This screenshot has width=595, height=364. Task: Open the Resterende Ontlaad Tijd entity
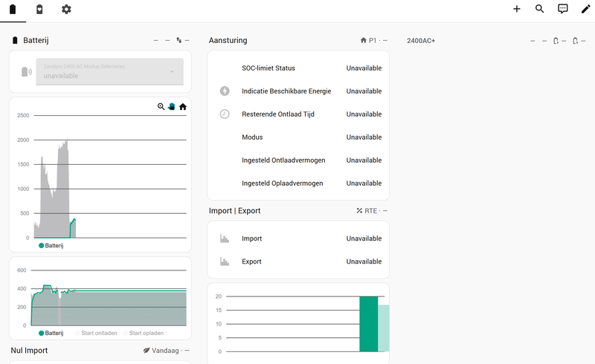click(297, 114)
